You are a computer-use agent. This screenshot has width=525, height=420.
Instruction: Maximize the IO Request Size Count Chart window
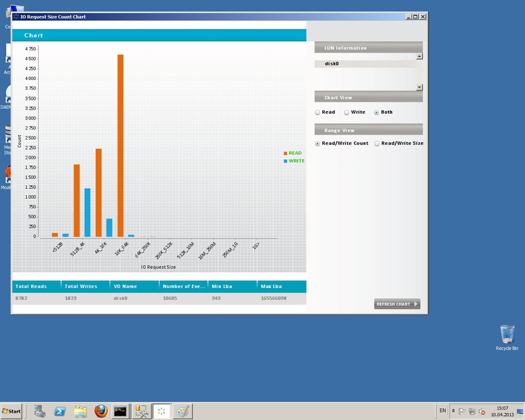point(415,17)
